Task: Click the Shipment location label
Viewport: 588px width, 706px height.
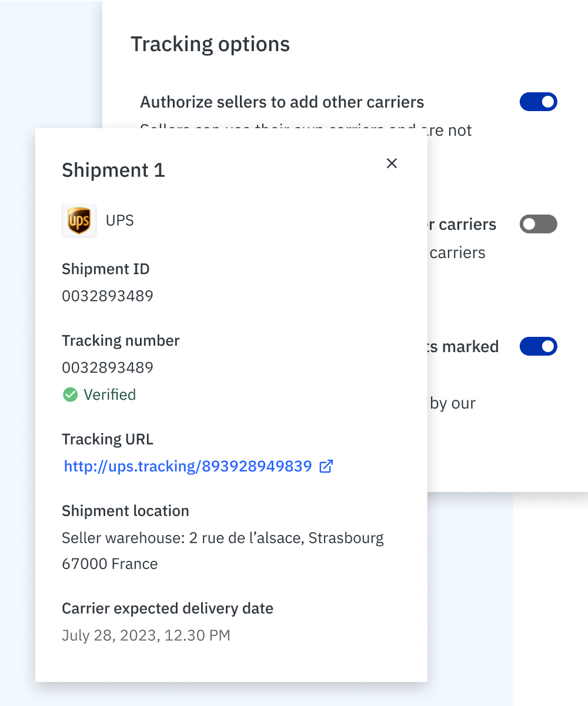Action: 125,511
